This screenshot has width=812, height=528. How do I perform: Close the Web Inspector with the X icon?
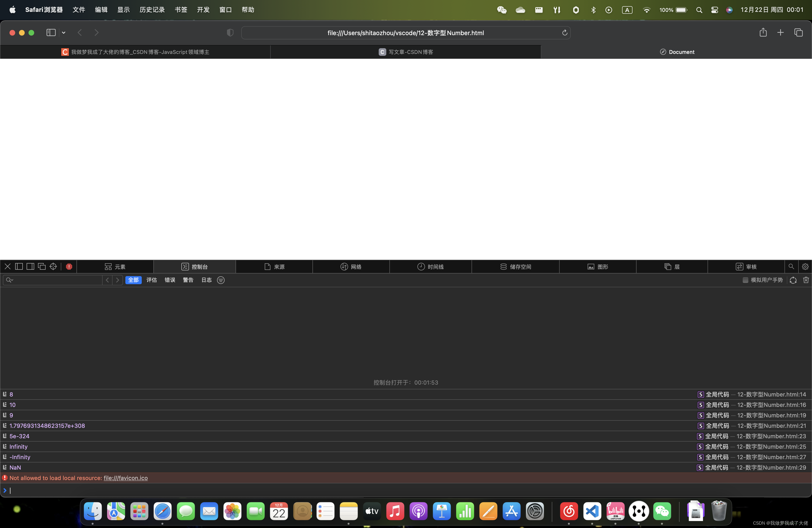pyautogui.click(x=8, y=266)
